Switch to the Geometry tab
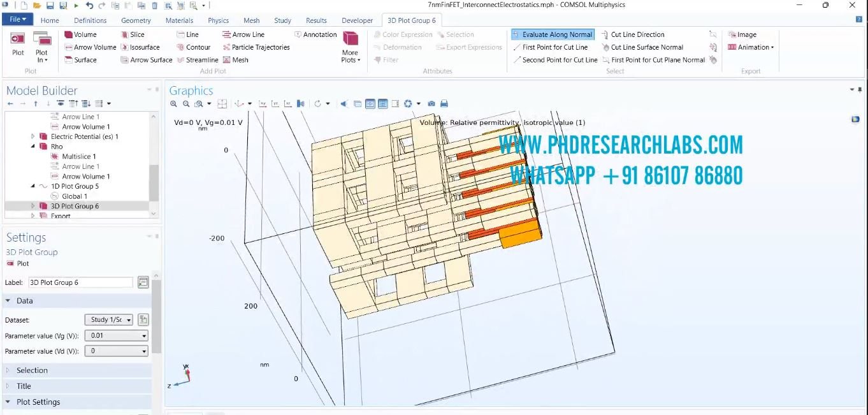Viewport: 868px width, 415px height. pyautogui.click(x=136, y=20)
